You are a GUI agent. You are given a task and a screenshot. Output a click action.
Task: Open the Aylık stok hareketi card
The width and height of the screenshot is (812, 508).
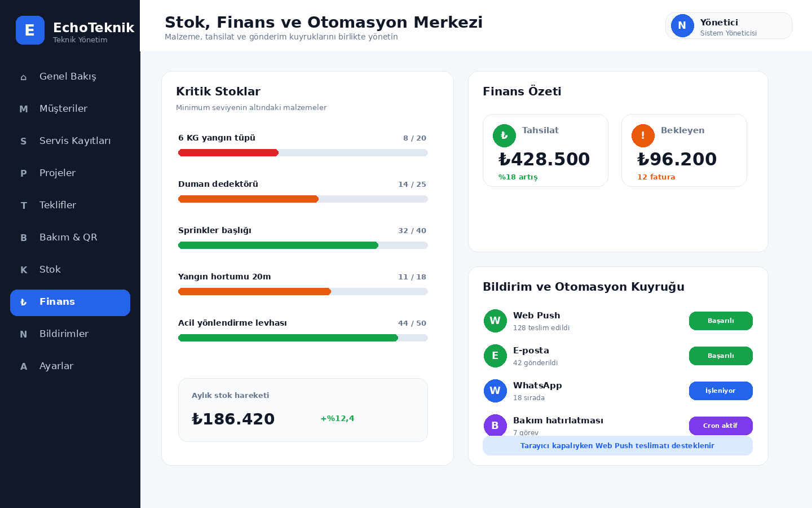[303, 410]
